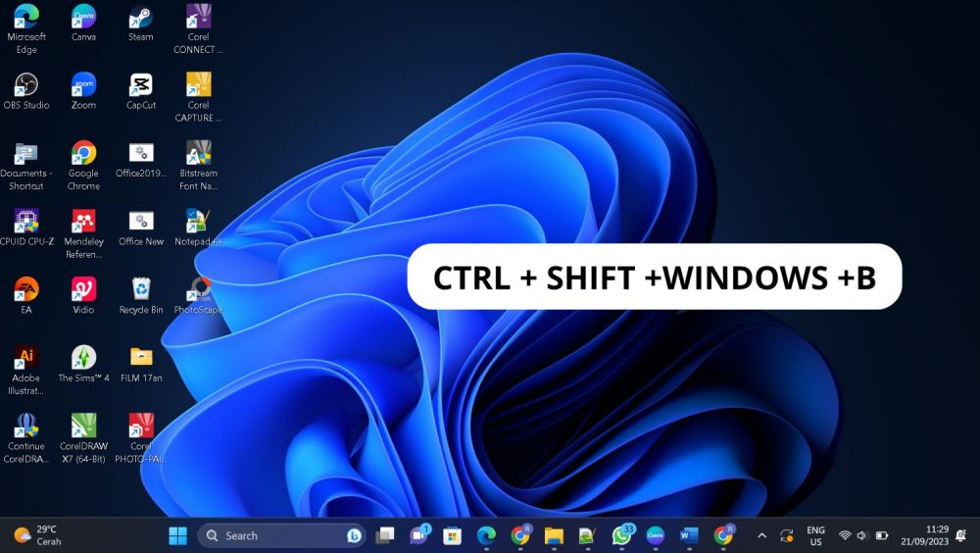Open the taskbar Chrome icon beside Edge

pyautogui.click(x=520, y=535)
